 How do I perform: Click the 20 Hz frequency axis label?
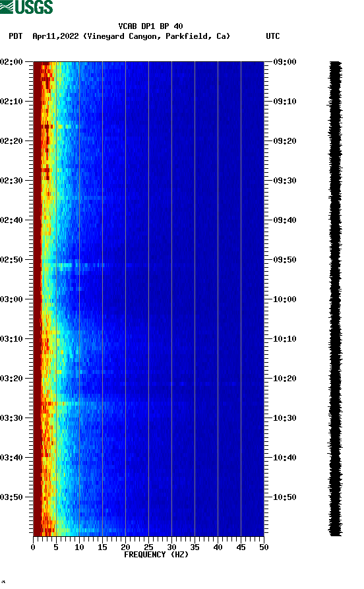125,547
